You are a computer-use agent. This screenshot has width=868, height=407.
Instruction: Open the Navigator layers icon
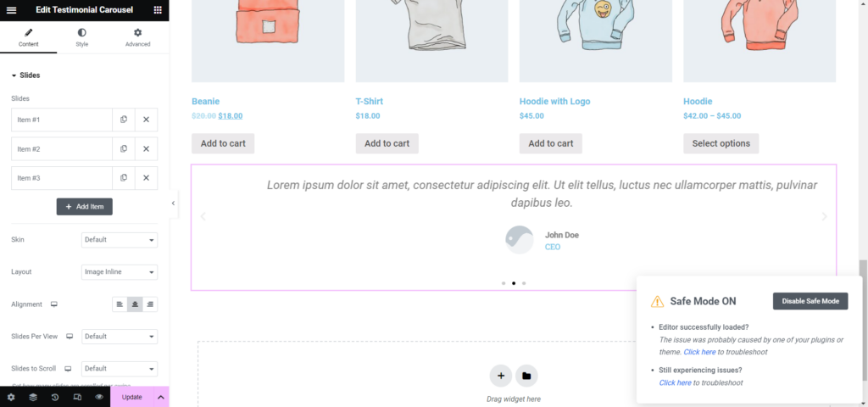pyautogui.click(x=33, y=397)
